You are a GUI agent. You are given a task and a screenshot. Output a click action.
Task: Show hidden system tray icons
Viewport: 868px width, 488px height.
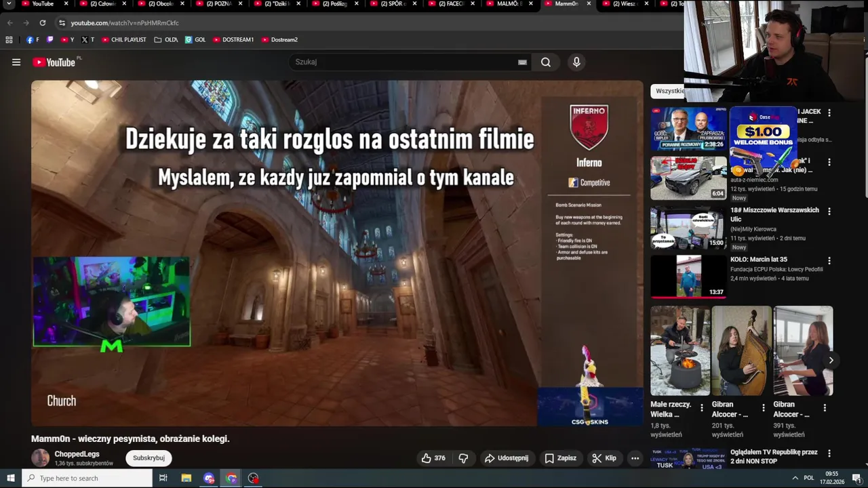pyautogui.click(x=795, y=479)
